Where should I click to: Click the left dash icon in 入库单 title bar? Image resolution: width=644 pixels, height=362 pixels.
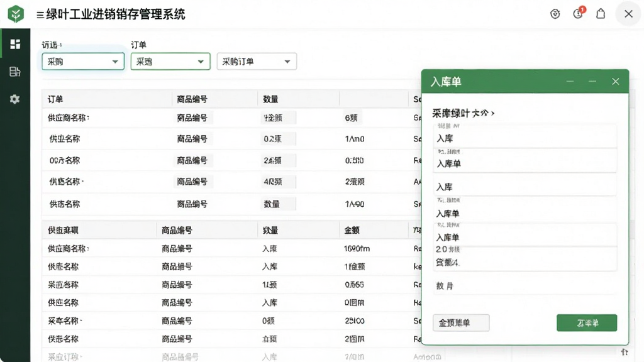tap(570, 81)
